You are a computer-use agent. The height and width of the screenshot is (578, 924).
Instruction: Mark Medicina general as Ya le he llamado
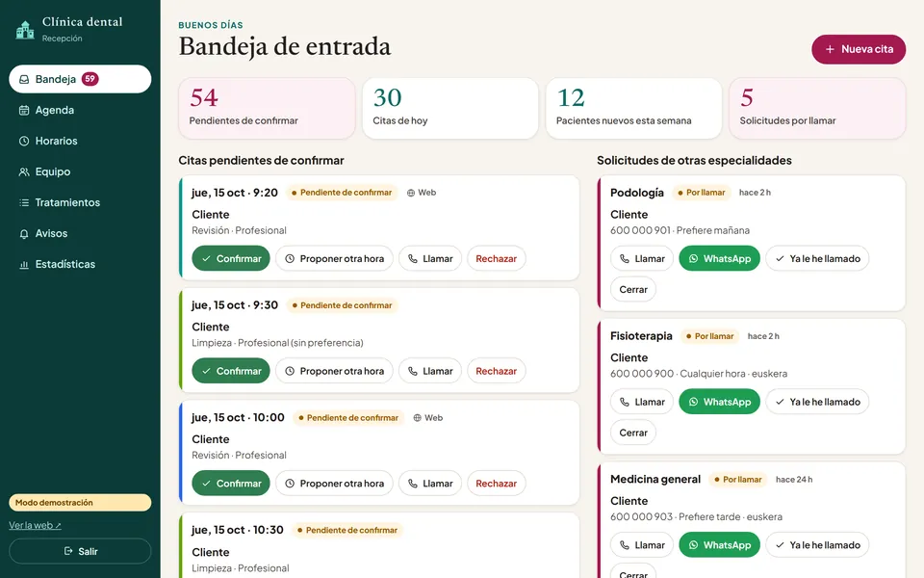(x=817, y=545)
